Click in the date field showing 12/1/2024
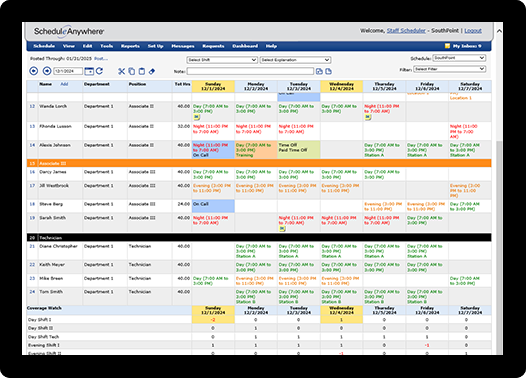The height and width of the screenshot is (378, 526). pyautogui.click(x=68, y=71)
